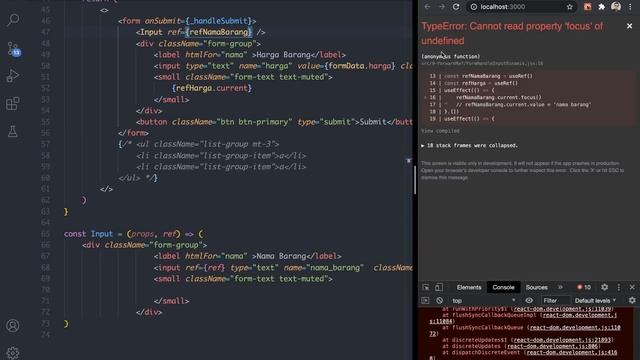Click 'Harga Barang' label text in code
Image resolution: width=640 pixels, height=360 pixels.
pos(283,55)
